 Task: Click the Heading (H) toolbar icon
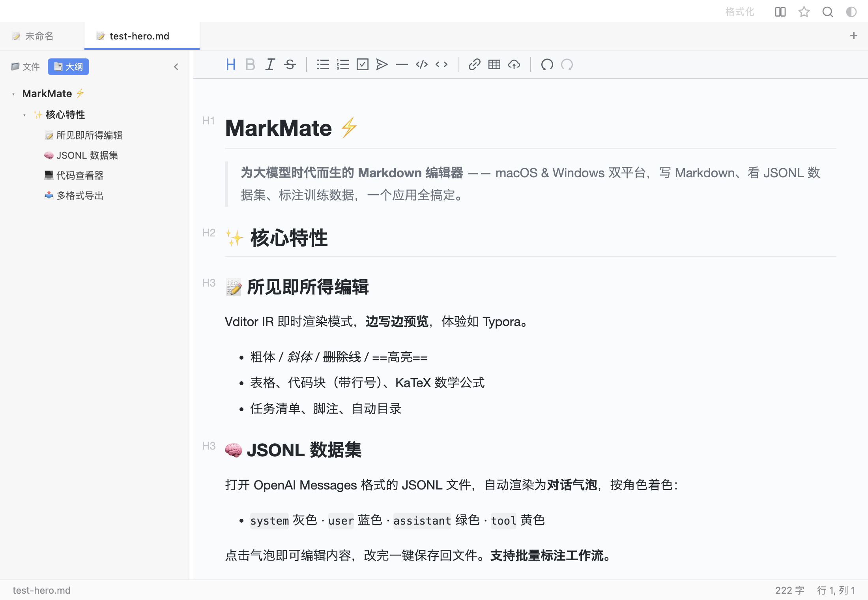click(231, 64)
